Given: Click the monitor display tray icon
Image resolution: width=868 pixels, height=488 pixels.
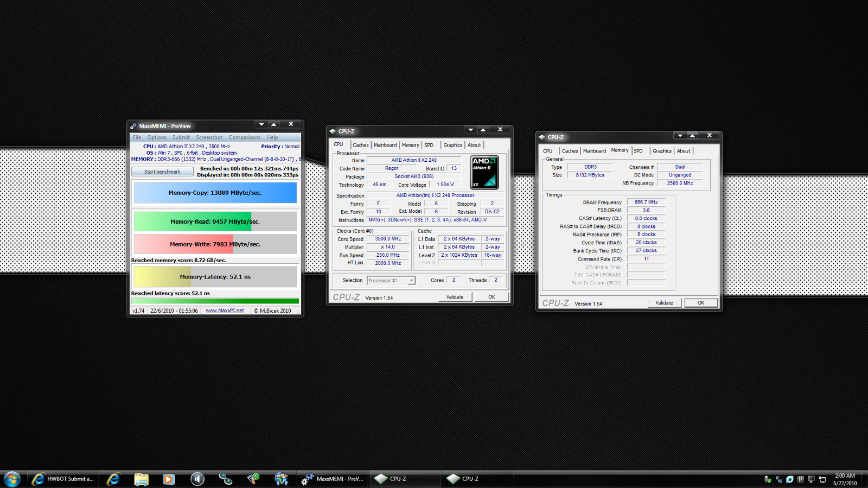Looking at the screenshot, I should [x=811, y=479].
